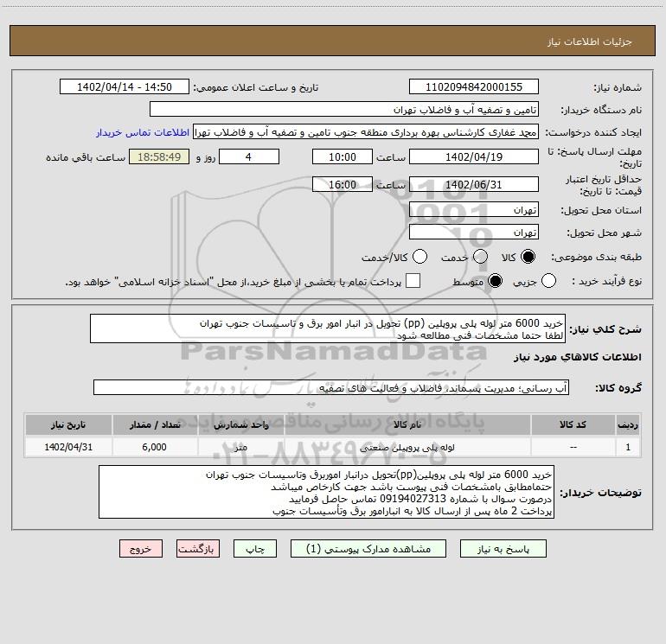Click the quantity cell 6,000
The height and width of the screenshot is (644, 666).
pos(155,447)
